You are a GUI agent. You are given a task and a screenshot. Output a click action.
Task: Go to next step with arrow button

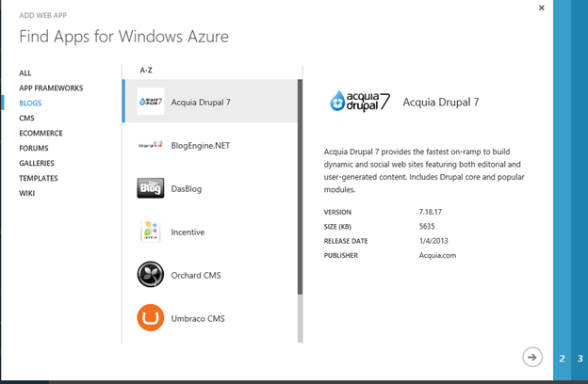pyautogui.click(x=532, y=357)
